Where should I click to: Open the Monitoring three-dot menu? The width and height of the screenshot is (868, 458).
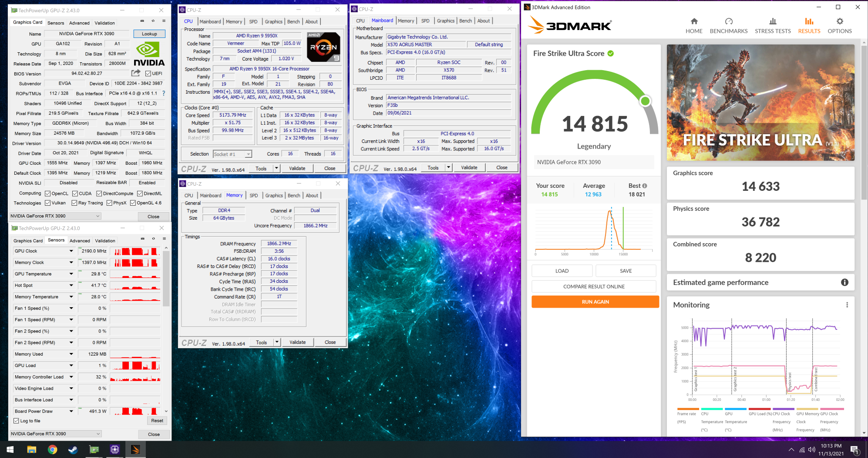[847, 305]
